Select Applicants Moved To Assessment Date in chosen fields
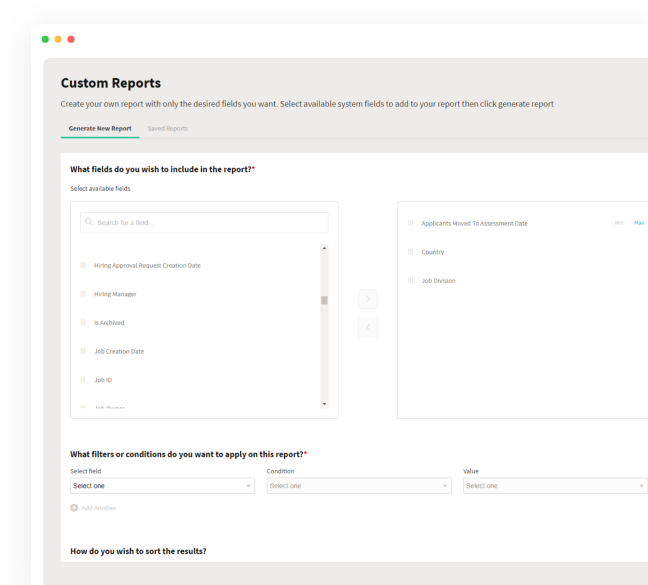The width and height of the screenshot is (648, 585). 474,224
